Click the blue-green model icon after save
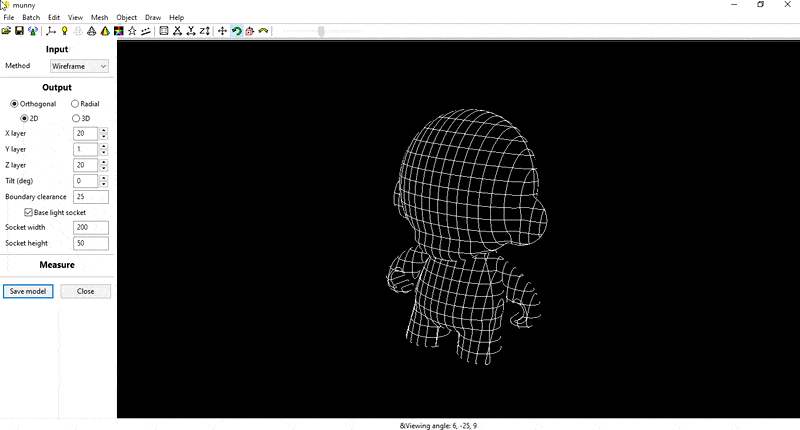The width and height of the screenshot is (800, 430). tap(33, 31)
